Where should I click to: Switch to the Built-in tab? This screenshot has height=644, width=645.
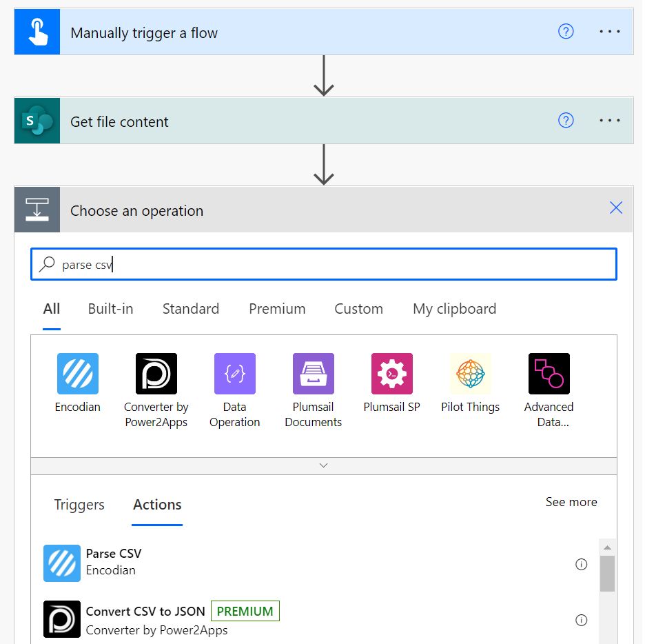pyautogui.click(x=110, y=309)
